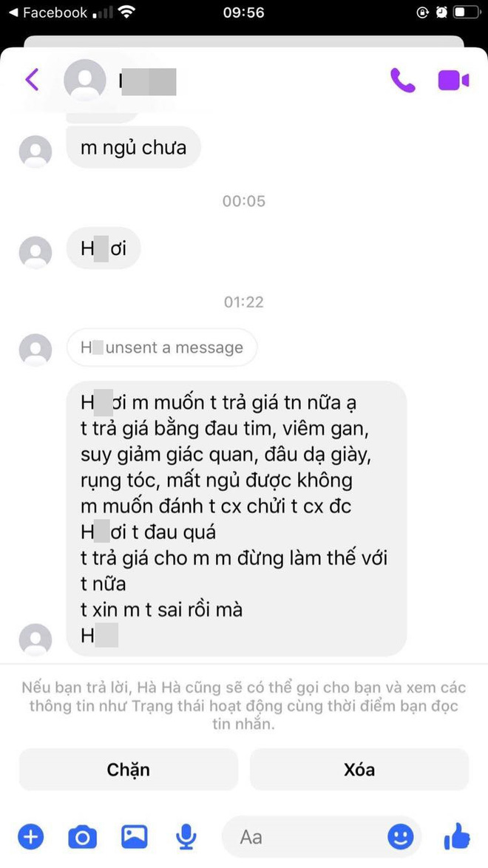This screenshot has width=488, height=868.
Task: Tap the Xóa button
Action: [359, 770]
